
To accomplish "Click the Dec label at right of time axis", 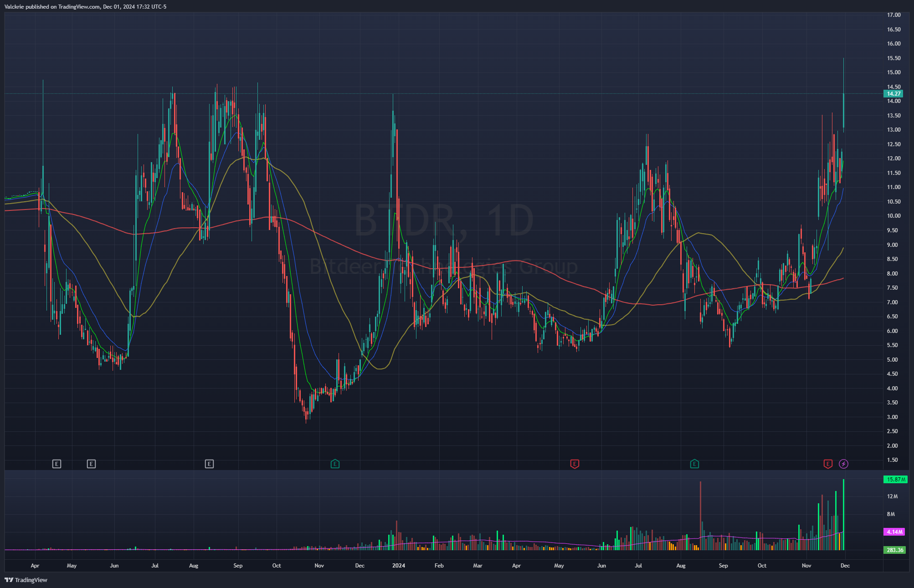I will [x=845, y=566].
